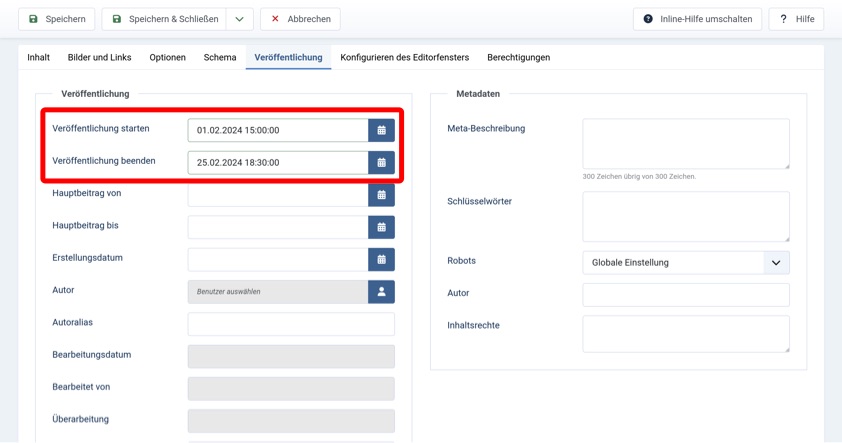Focus the Autoralias input field
The image size is (842, 443).
[291, 324]
